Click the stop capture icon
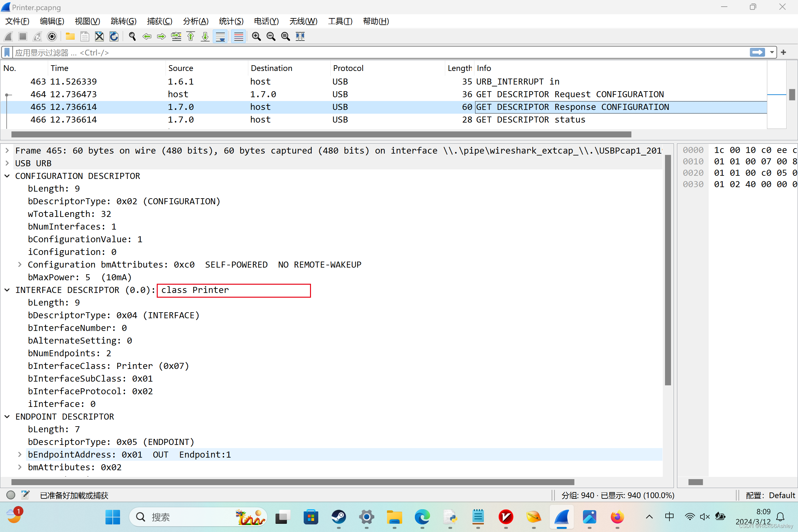 (x=22, y=36)
